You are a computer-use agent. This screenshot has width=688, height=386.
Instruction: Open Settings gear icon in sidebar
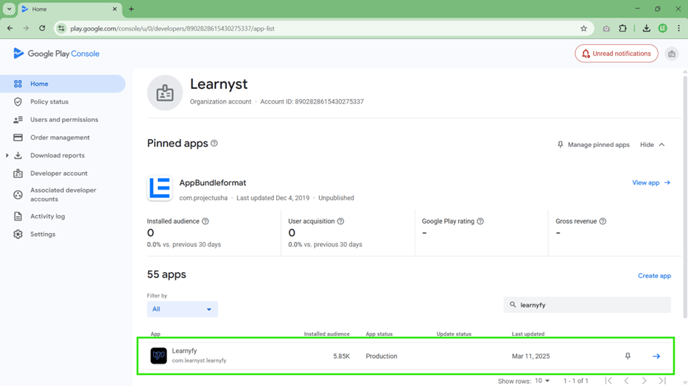[x=18, y=234]
